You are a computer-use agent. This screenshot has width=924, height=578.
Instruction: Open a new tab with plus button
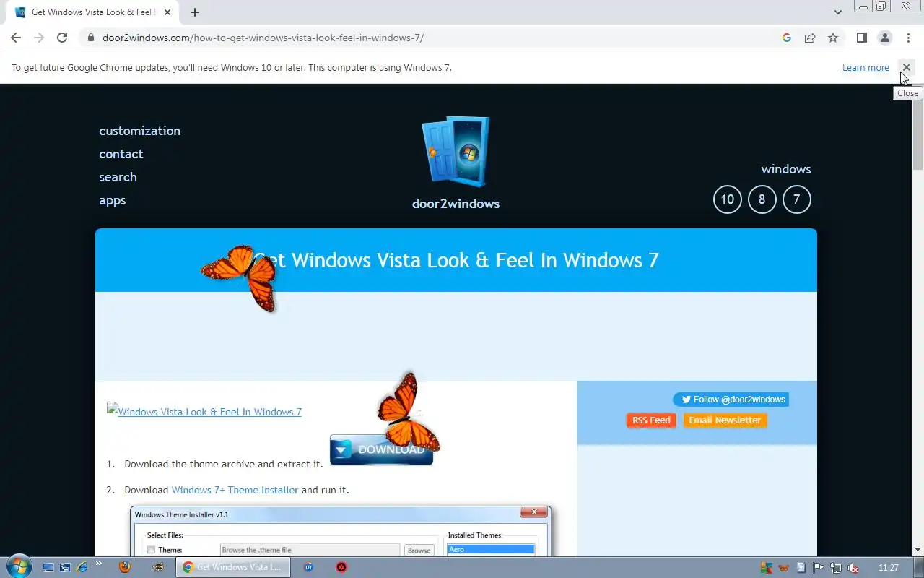[195, 12]
